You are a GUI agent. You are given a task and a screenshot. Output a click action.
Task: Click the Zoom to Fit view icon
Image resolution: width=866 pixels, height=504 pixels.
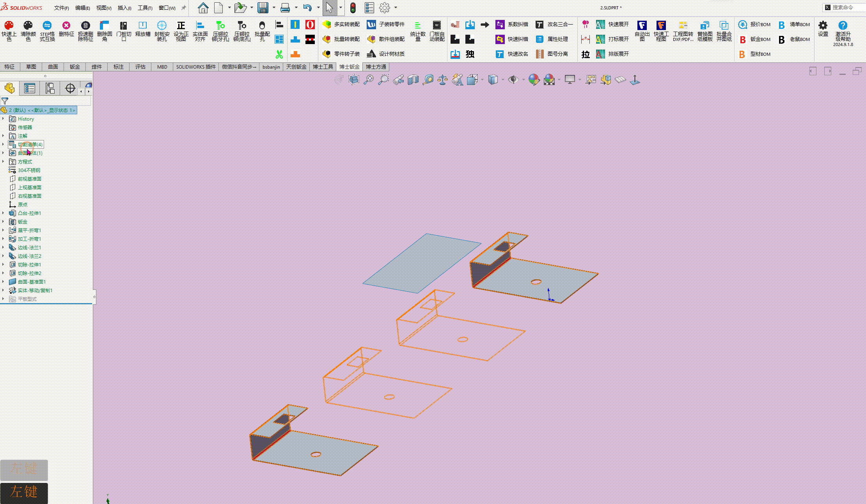click(x=369, y=80)
